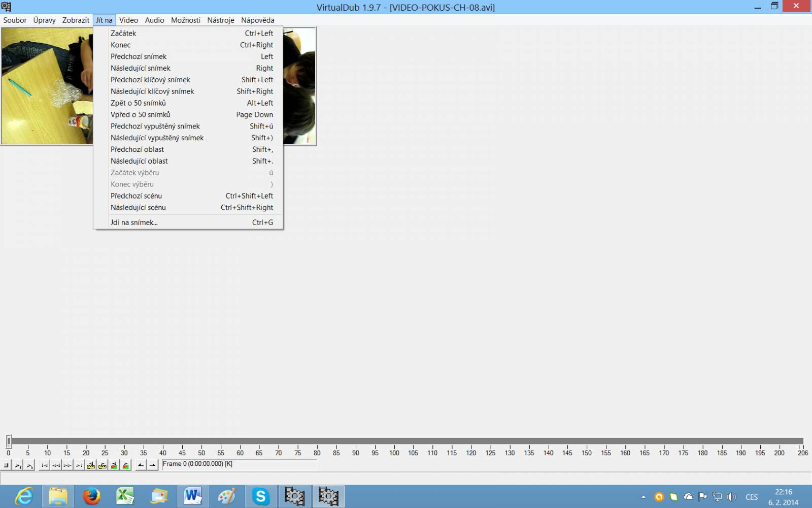Click the previous scene search icon
This screenshot has width=812, height=508.
pyautogui.click(x=114, y=465)
